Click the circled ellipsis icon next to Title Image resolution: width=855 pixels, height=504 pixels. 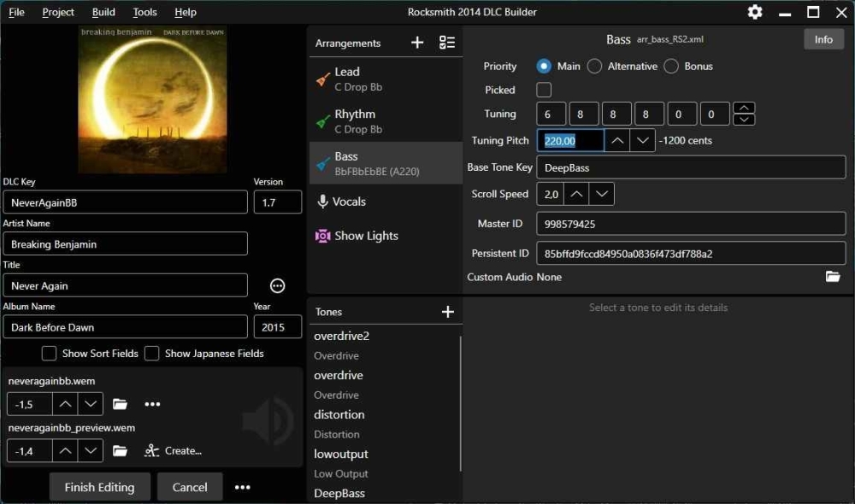point(277,286)
